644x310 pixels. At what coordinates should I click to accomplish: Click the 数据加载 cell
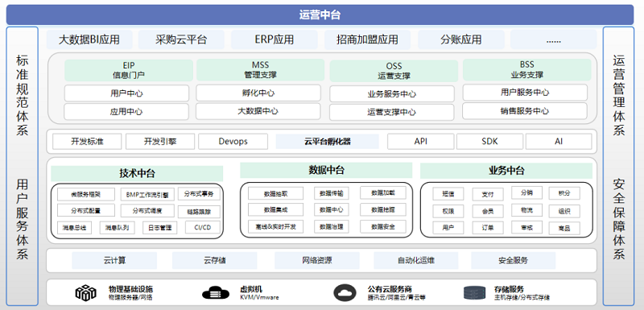[383, 192]
